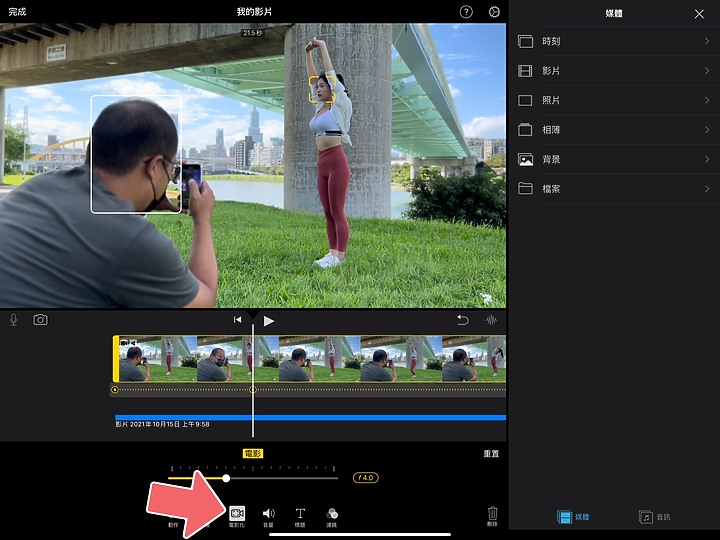Open Albums (相簿) media category
Image resolution: width=720 pixels, height=540 pixels.
tap(614, 129)
